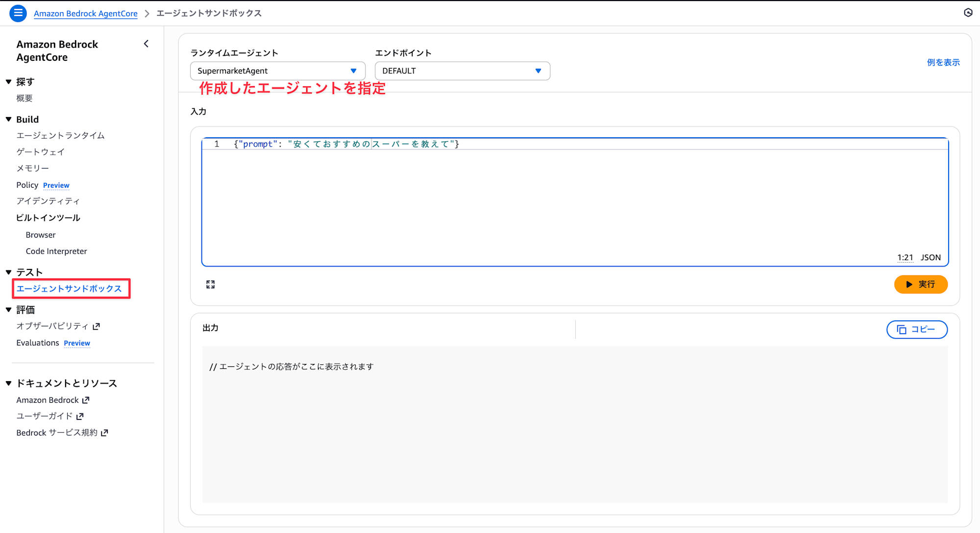Open ユーザーガイド external link icon
The height and width of the screenshot is (533, 980).
point(80,416)
